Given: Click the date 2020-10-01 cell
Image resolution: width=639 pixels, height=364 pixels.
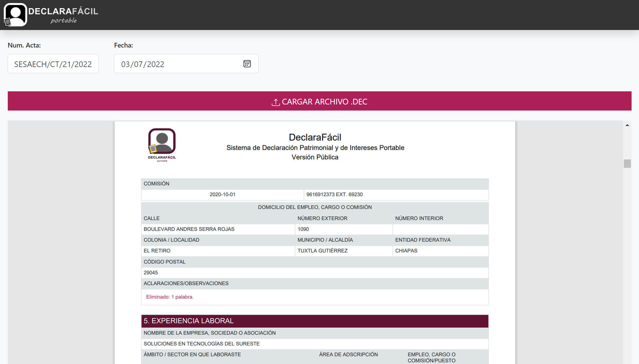Looking at the screenshot, I should click(x=223, y=194).
